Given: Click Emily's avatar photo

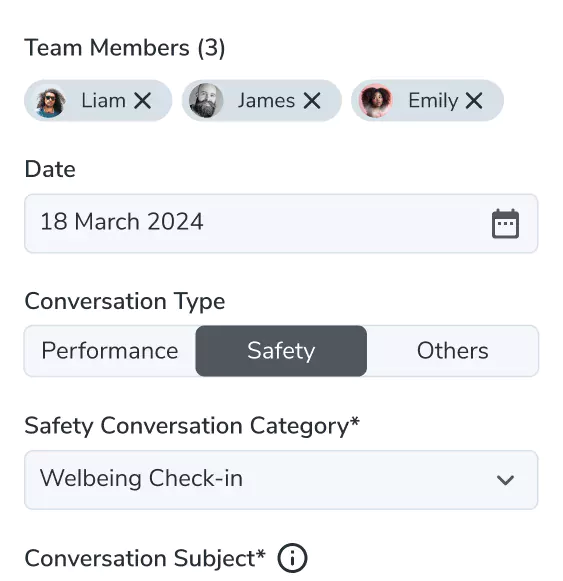Looking at the screenshot, I should coord(376,101).
